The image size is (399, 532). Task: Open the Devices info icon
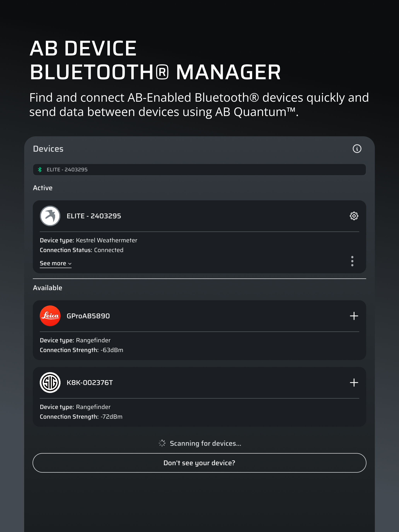pos(357,149)
